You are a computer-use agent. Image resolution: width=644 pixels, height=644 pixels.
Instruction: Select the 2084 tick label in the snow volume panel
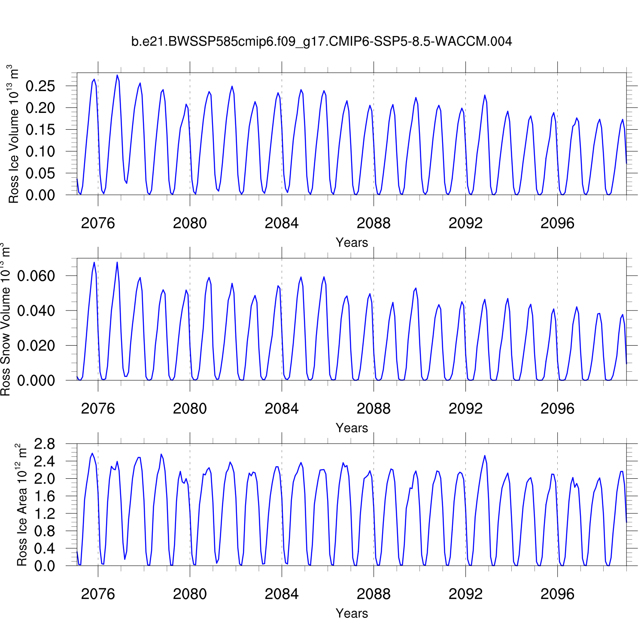pyautogui.click(x=282, y=409)
